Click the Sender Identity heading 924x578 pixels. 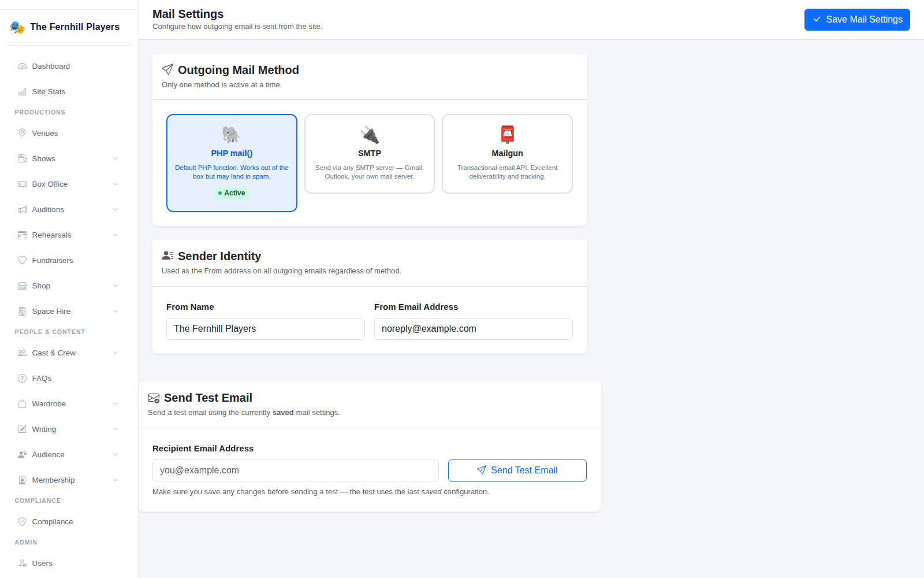click(x=219, y=256)
